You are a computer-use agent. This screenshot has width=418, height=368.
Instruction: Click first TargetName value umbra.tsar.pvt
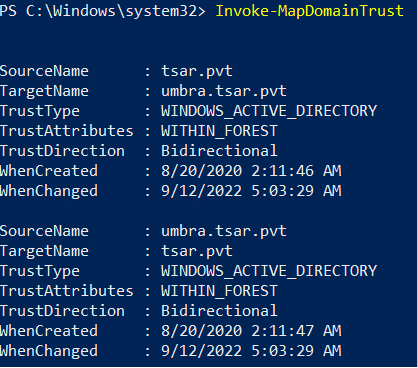[224, 91]
